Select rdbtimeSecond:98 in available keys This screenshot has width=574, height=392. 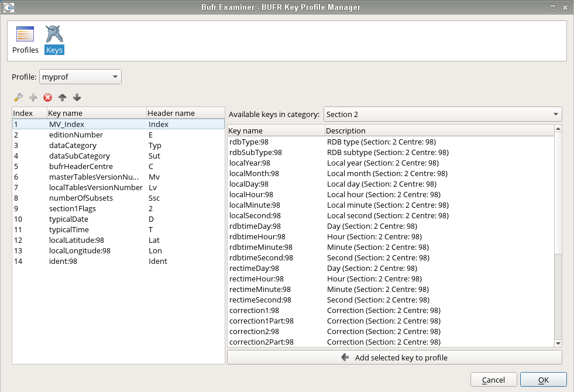tap(391, 257)
